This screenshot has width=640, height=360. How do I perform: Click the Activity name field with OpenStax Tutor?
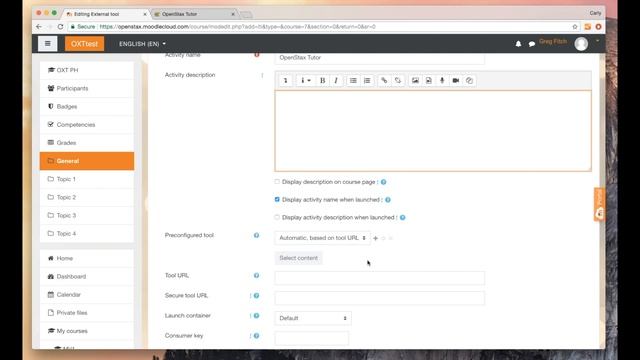[x=380, y=58]
